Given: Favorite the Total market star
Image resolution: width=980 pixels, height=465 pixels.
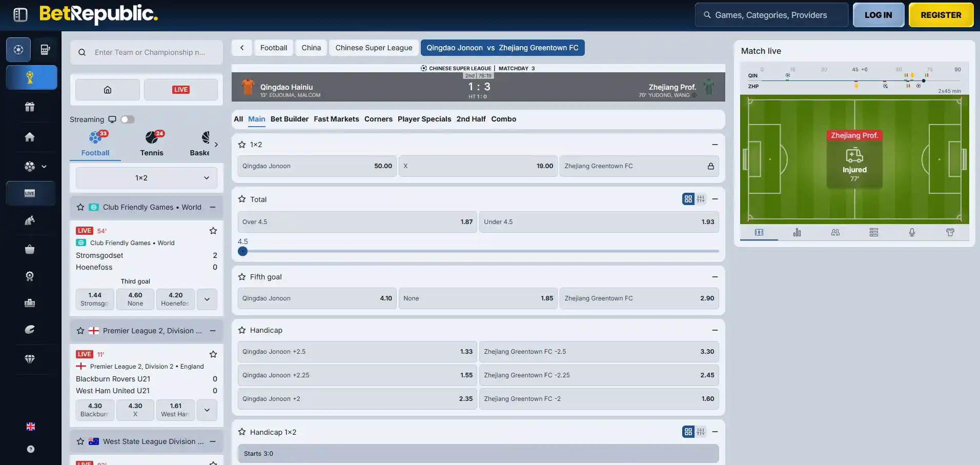Looking at the screenshot, I should 242,199.
